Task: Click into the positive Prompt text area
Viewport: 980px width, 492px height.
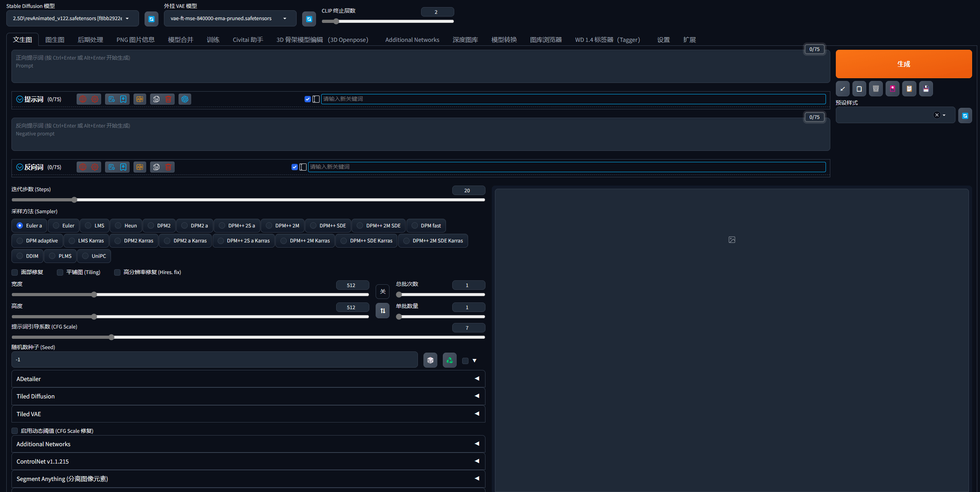Action: (421, 66)
